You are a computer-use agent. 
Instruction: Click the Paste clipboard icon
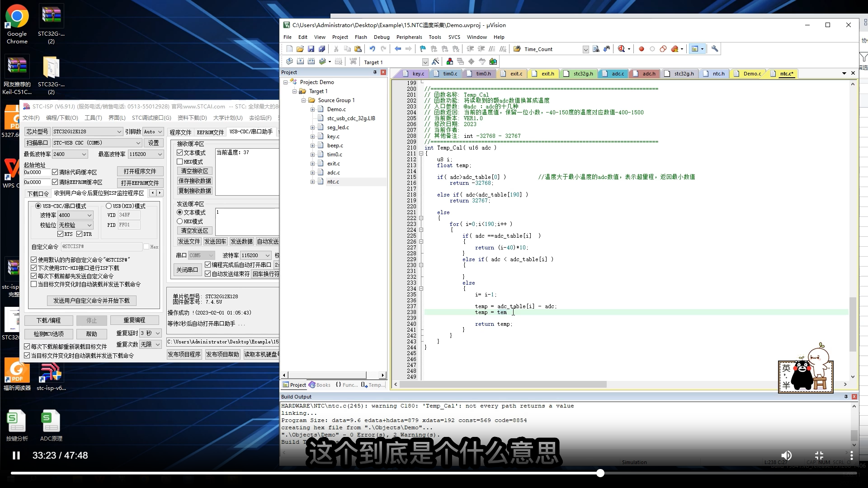click(358, 49)
